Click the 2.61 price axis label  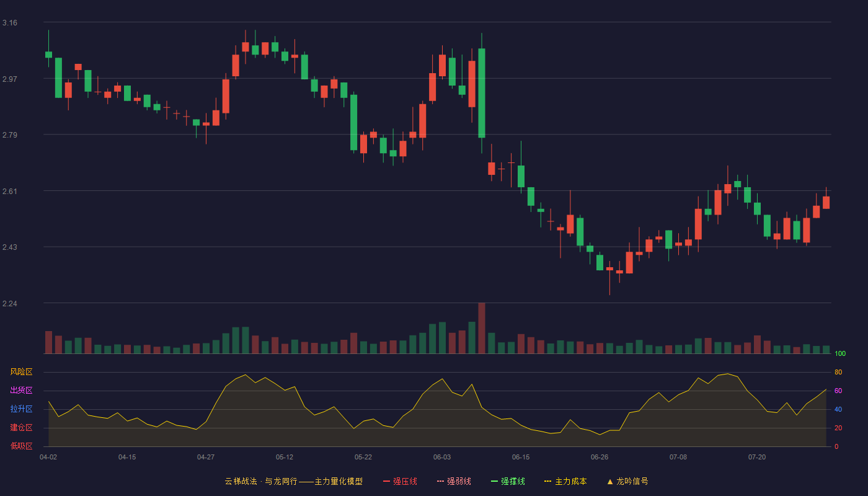coord(10,191)
